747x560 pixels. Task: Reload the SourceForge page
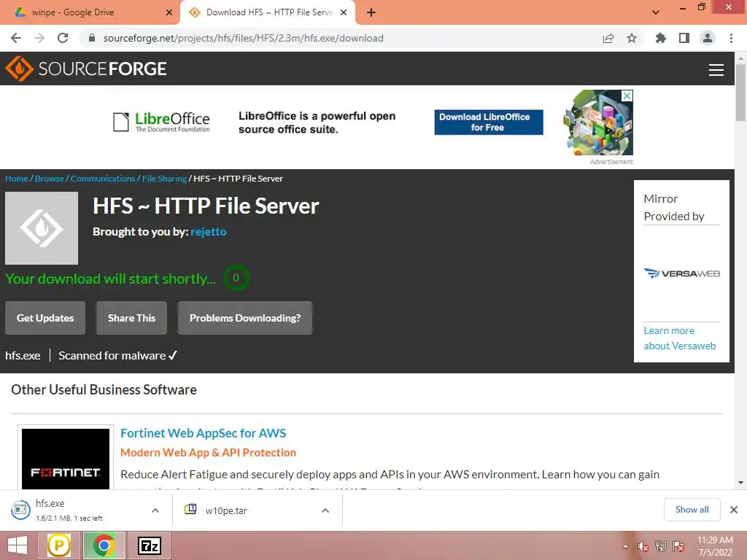(x=63, y=38)
